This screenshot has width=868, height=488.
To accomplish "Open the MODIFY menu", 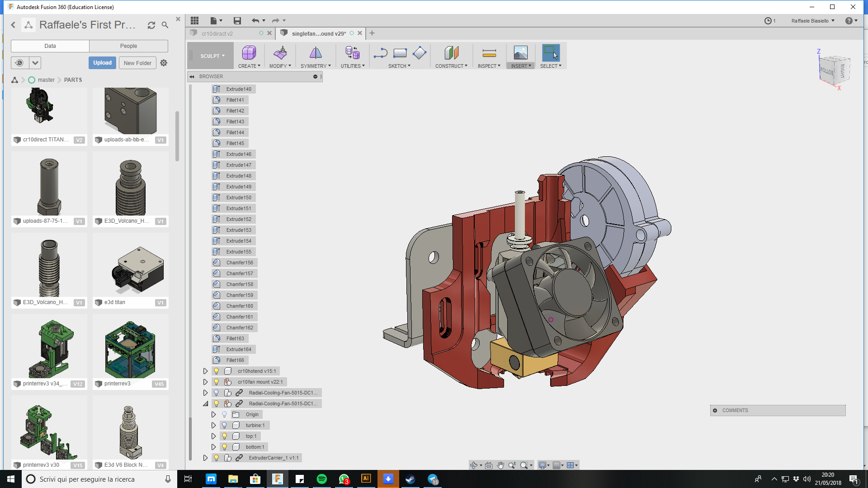I will [280, 66].
